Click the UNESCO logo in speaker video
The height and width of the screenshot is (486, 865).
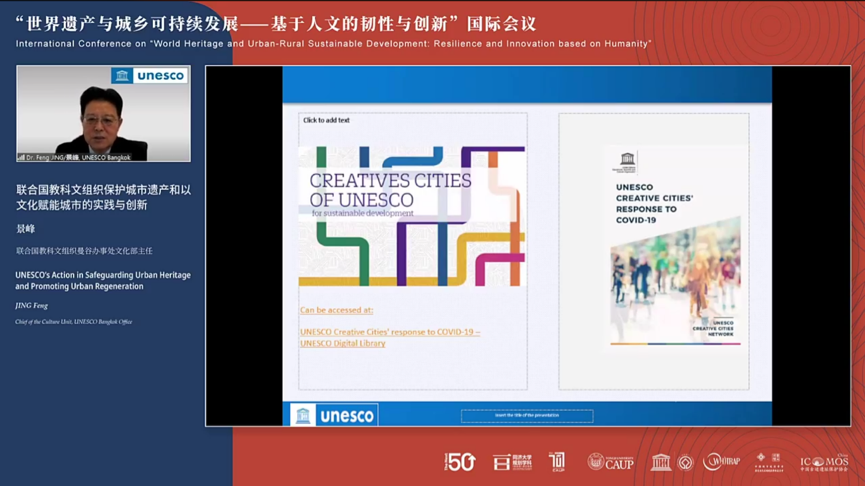[150, 76]
